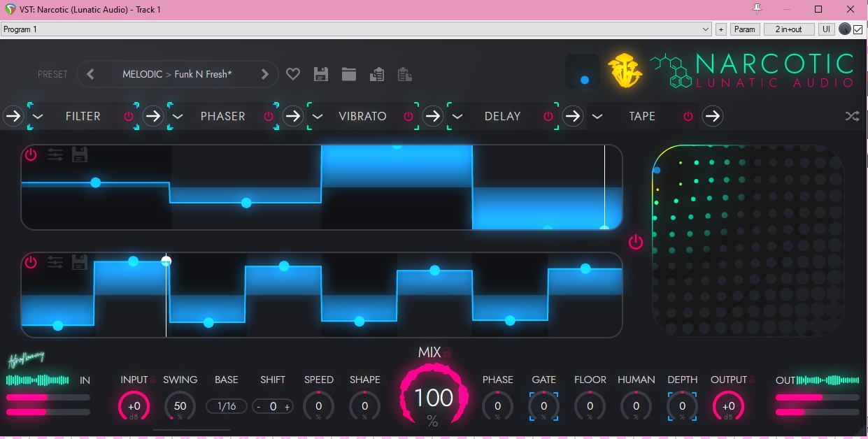Click the blue dot XY mini pad

583,71
